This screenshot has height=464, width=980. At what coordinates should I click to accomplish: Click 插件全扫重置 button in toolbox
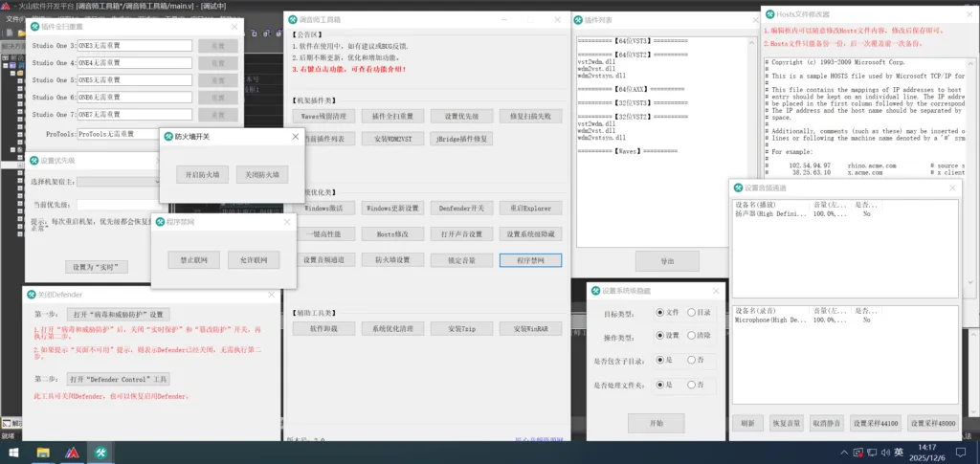pyautogui.click(x=392, y=116)
